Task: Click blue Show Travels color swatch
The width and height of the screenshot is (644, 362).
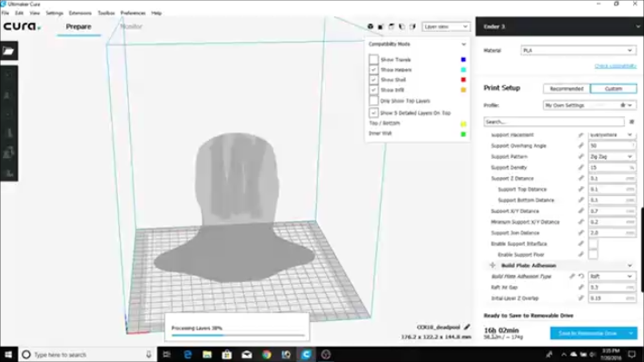Action: pos(463,60)
